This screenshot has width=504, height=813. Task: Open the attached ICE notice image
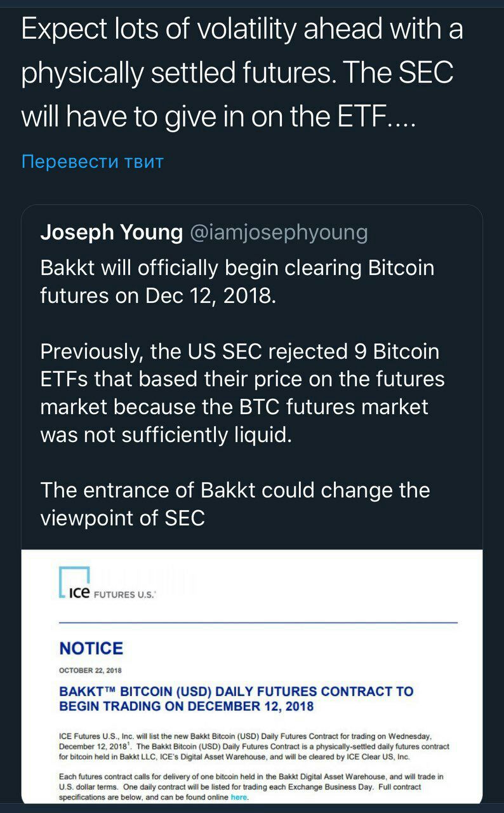[252, 677]
